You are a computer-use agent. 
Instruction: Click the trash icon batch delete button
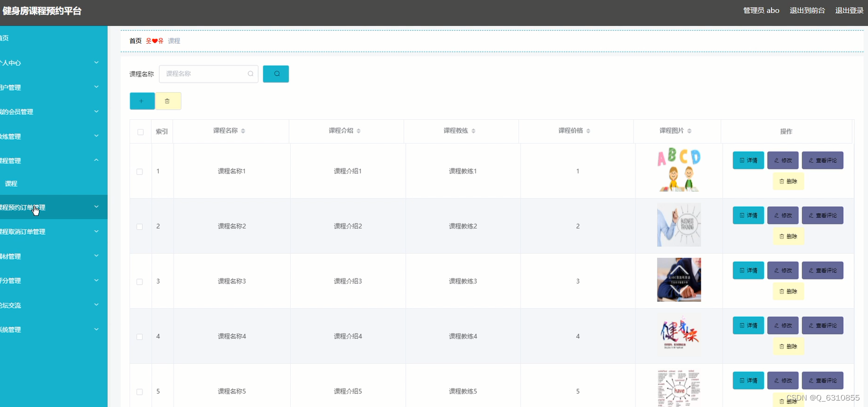point(168,101)
